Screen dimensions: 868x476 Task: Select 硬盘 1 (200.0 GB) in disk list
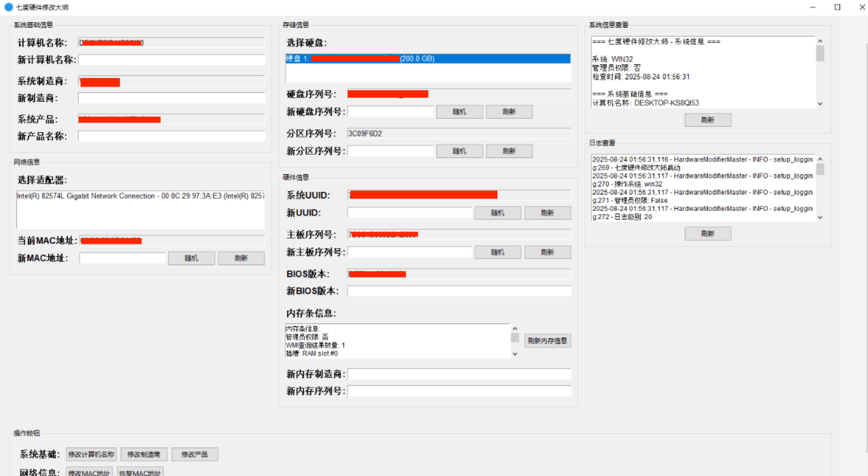pyautogui.click(x=428, y=58)
